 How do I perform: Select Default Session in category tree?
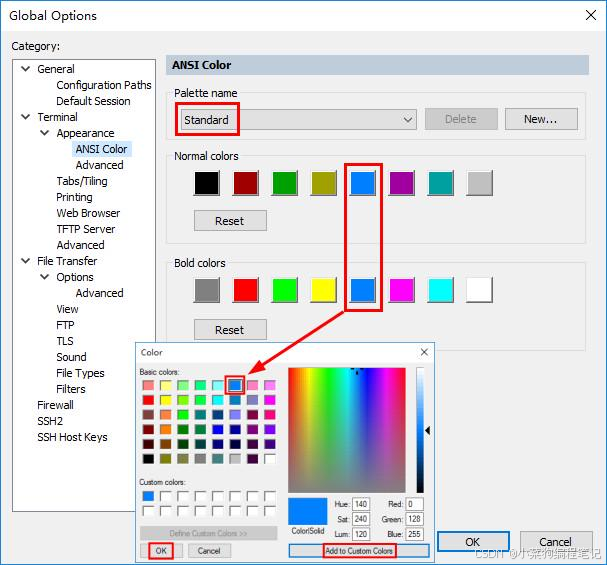pos(93,101)
